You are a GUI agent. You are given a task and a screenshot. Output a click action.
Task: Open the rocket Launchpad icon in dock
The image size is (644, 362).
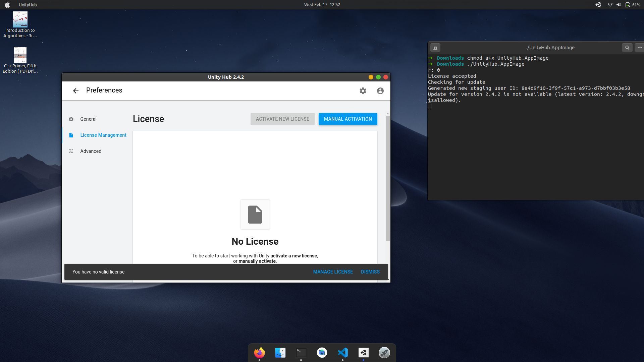(384, 353)
